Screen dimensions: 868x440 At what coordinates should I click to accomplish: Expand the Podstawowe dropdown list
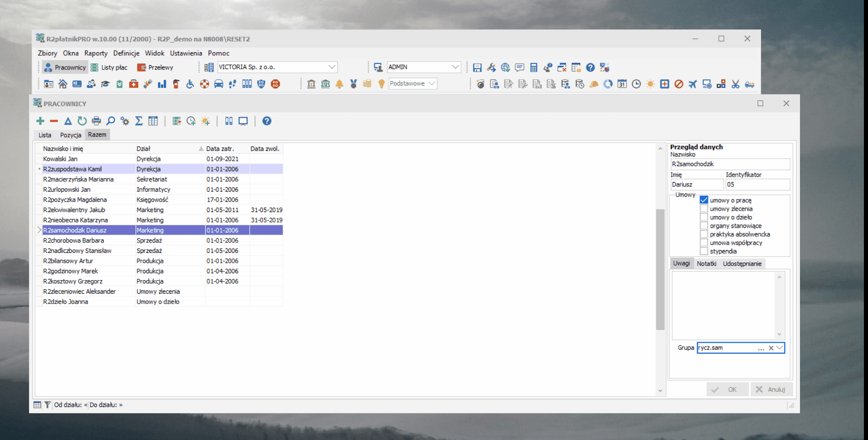pyautogui.click(x=432, y=83)
